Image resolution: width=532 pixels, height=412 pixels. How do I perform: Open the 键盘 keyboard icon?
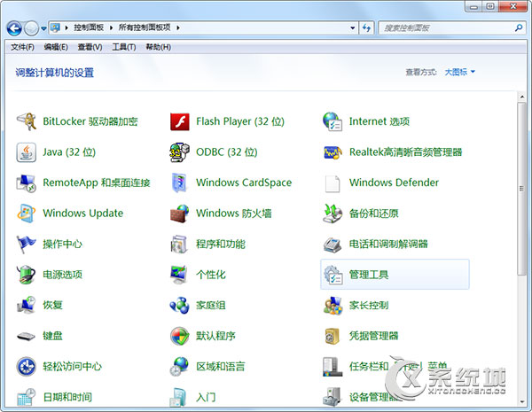coord(26,337)
